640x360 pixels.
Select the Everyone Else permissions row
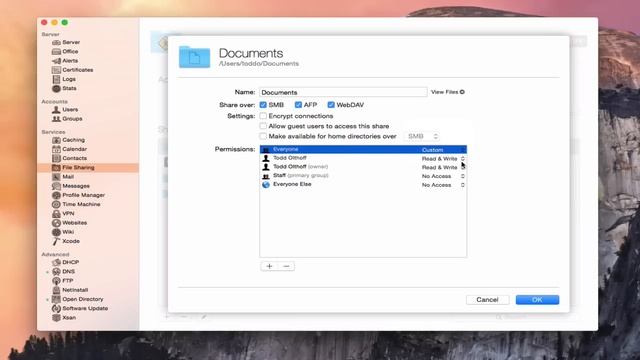click(363, 184)
